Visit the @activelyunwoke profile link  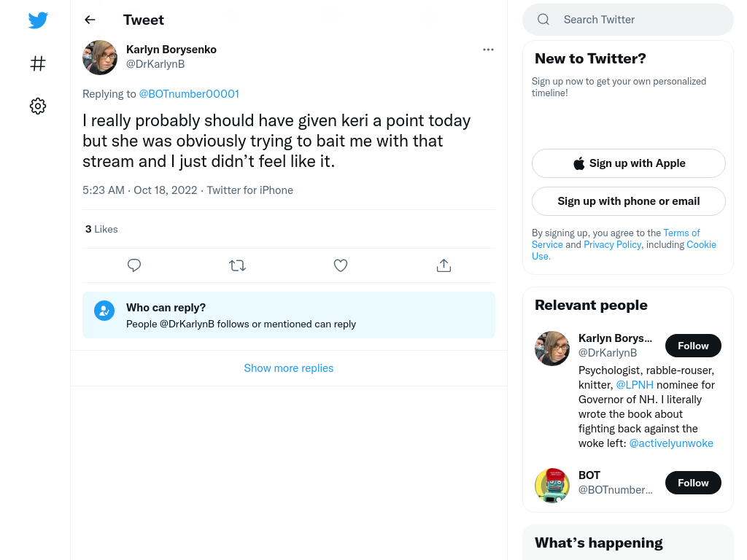point(671,443)
